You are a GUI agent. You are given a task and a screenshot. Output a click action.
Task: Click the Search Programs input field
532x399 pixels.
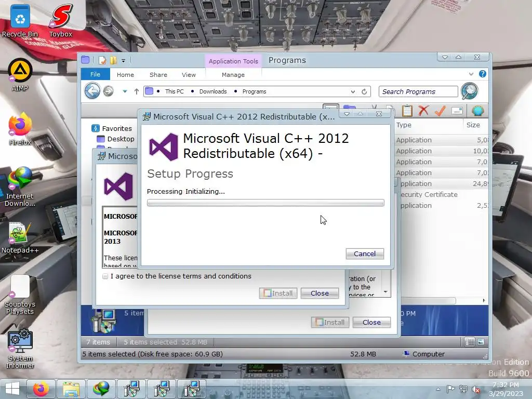pyautogui.click(x=418, y=91)
